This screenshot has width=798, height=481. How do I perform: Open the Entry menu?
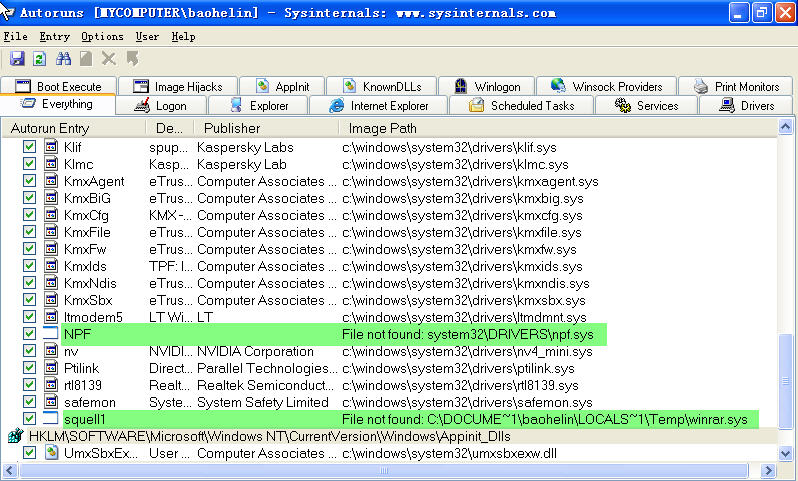(x=54, y=37)
